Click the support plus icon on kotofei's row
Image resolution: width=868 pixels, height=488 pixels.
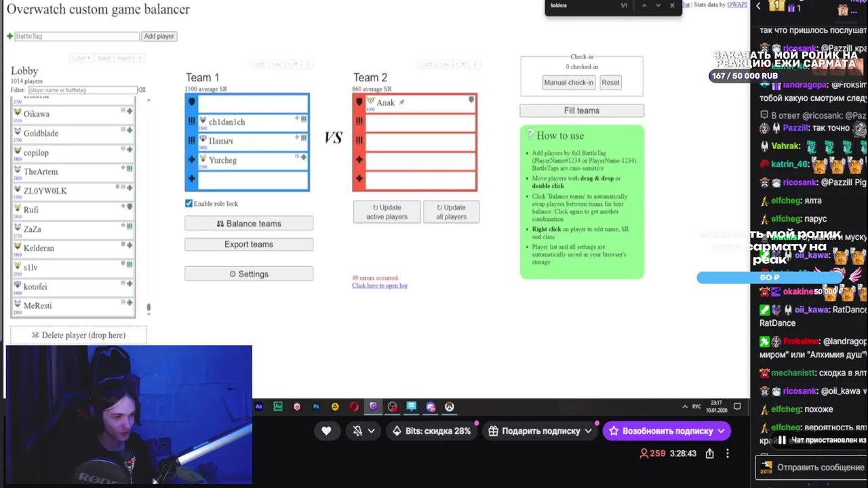click(130, 283)
